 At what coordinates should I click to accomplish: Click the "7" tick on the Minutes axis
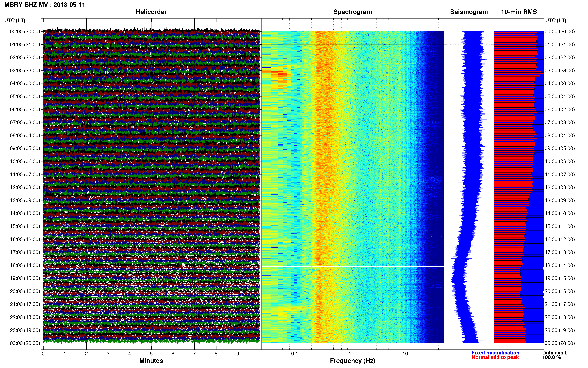coord(195,354)
